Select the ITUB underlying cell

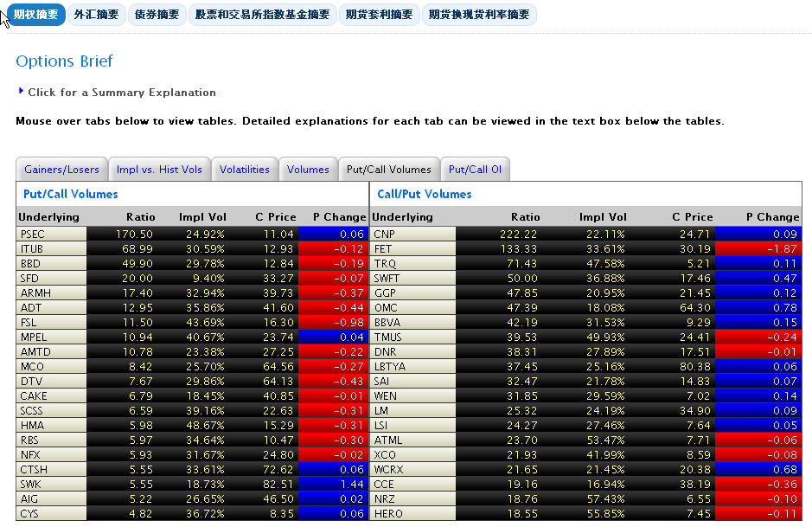[51, 248]
